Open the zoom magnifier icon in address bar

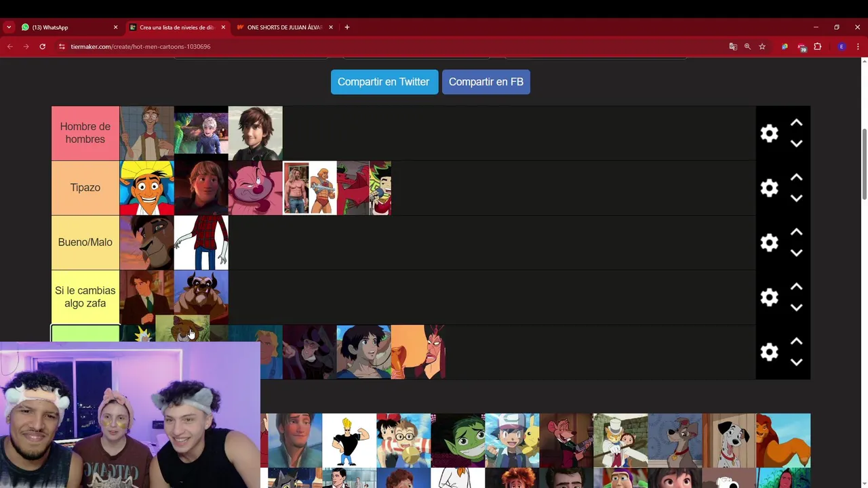point(747,47)
